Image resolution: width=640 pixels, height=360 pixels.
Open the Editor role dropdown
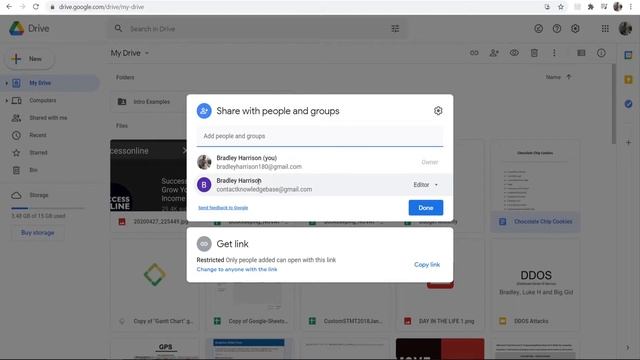tap(425, 185)
